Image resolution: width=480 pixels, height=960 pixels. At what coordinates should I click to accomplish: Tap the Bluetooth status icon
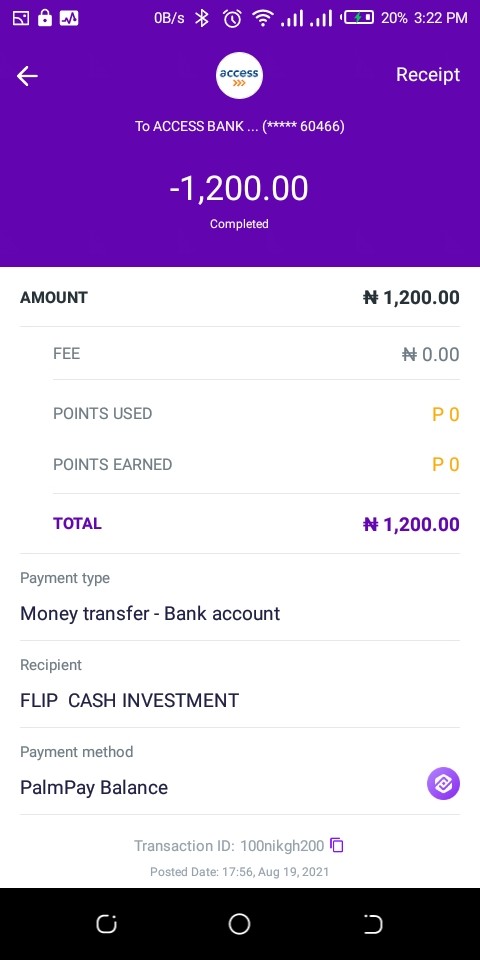click(201, 18)
